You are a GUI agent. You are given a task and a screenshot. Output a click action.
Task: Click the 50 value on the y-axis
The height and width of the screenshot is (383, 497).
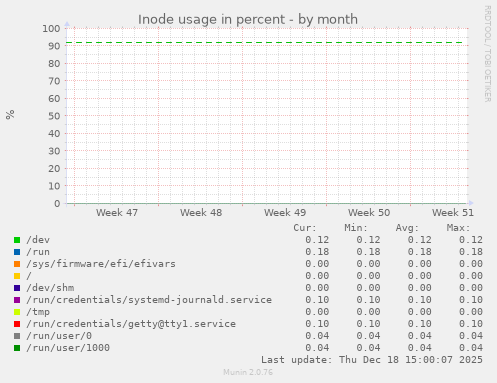(54, 116)
